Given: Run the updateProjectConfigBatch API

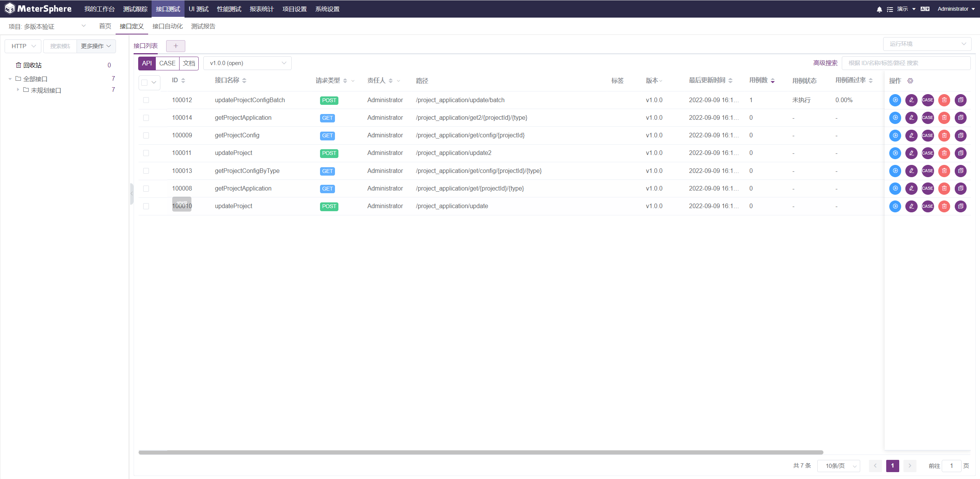Looking at the screenshot, I should 895,100.
